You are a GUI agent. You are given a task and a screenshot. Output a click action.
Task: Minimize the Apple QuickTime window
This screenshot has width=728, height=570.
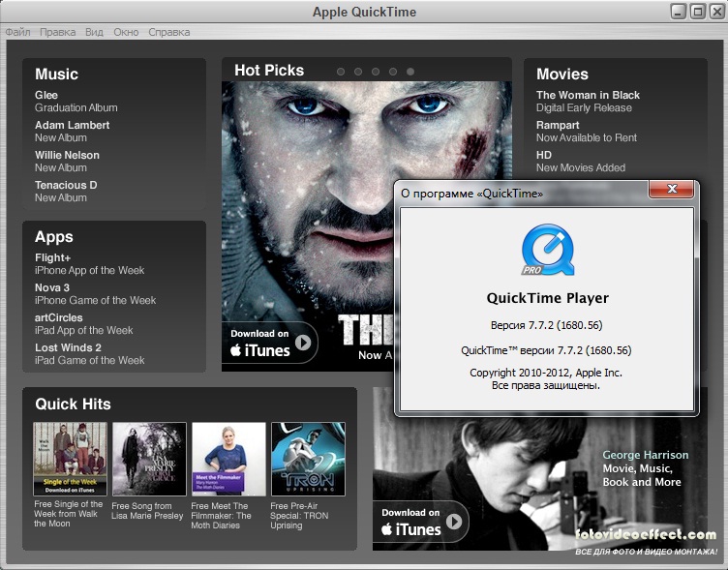click(x=679, y=12)
